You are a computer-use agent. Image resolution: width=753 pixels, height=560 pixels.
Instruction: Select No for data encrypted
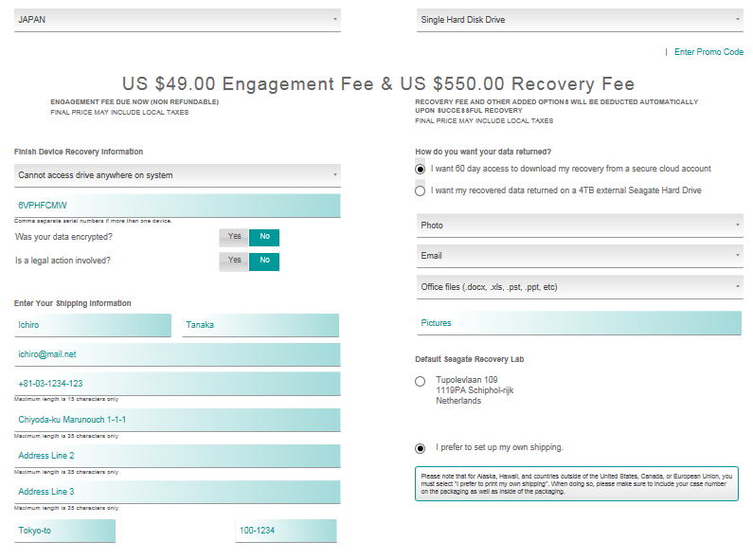pyautogui.click(x=264, y=237)
